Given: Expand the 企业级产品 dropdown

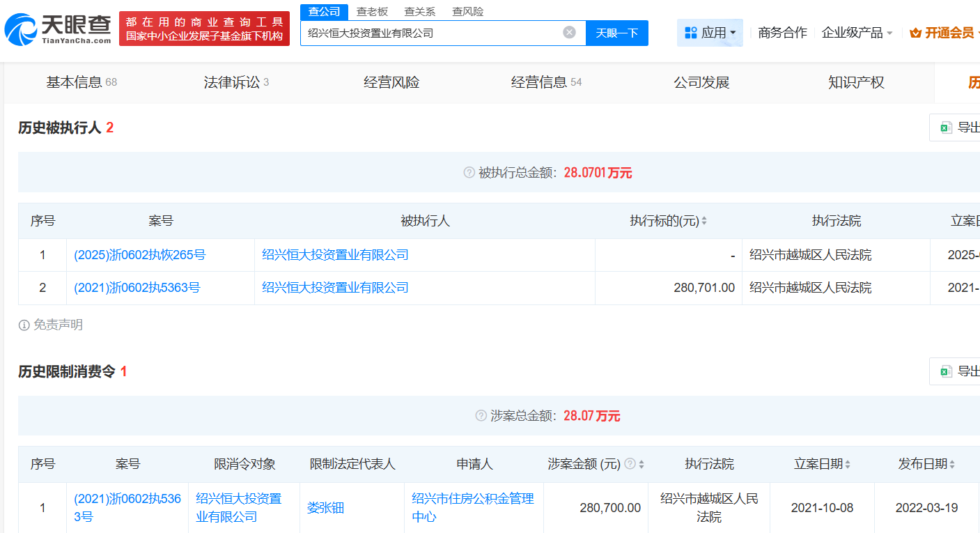Looking at the screenshot, I should pyautogui.click(x=857, y=33).
